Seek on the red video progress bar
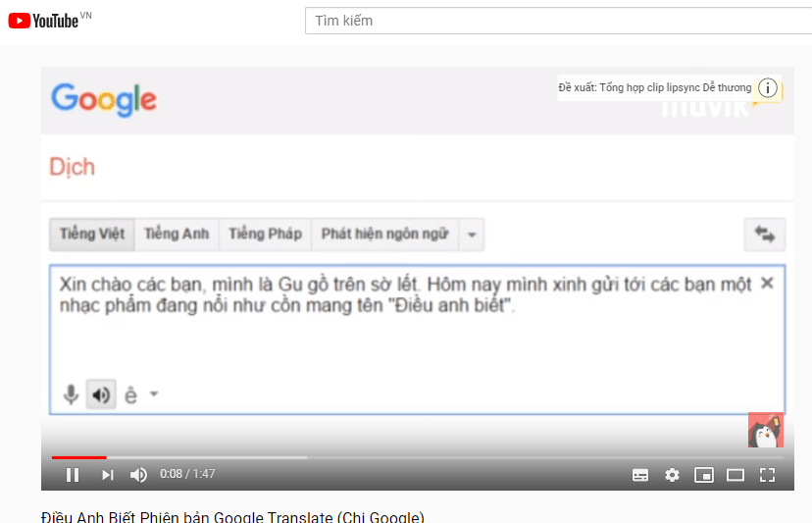 [x=78, y=457]
